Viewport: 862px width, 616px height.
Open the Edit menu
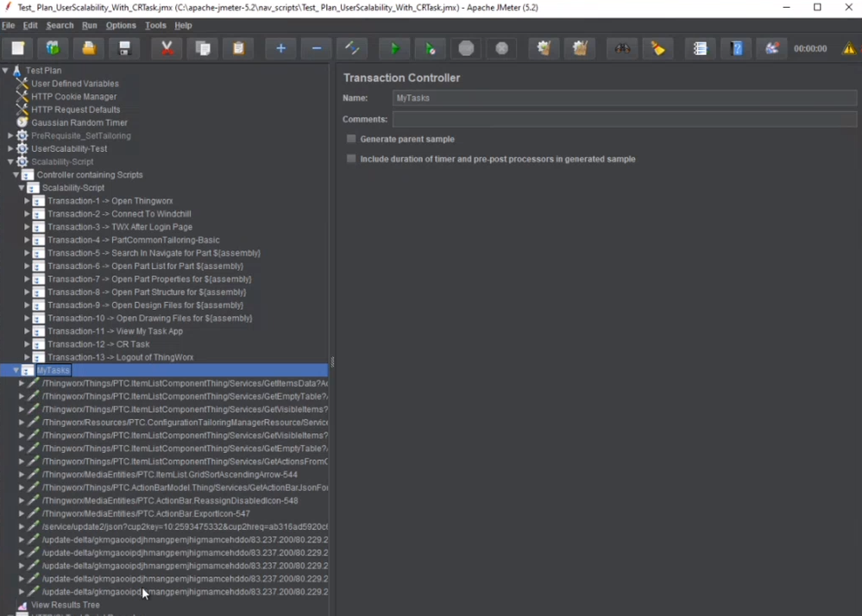click(x=30, y=25)
